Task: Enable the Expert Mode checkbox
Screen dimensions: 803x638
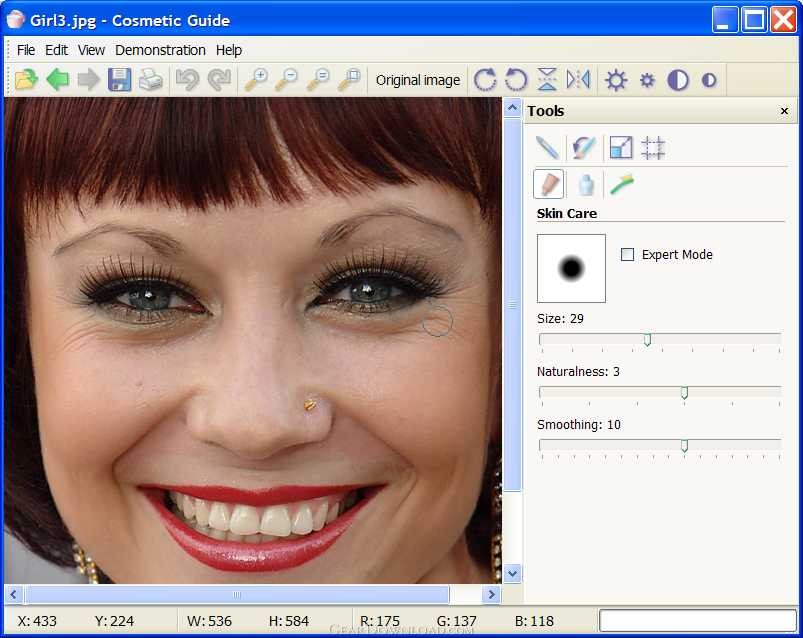Action: point(627,254)
